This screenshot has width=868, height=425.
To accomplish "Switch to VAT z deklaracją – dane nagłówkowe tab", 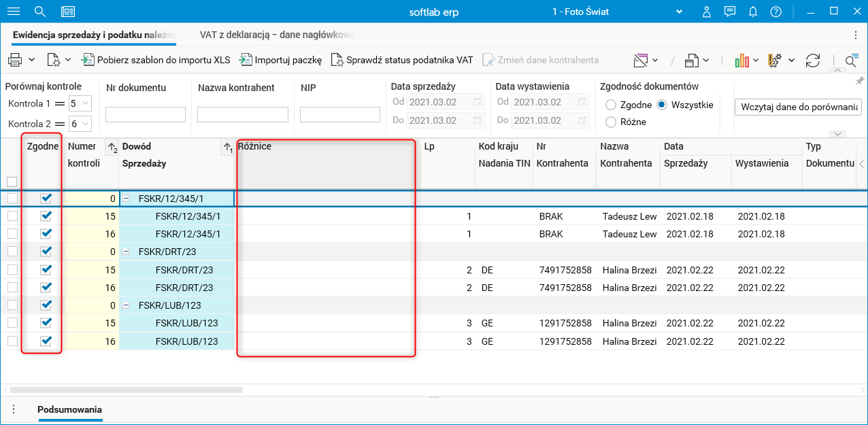I will pyautogui.click(x=278, y=35).
